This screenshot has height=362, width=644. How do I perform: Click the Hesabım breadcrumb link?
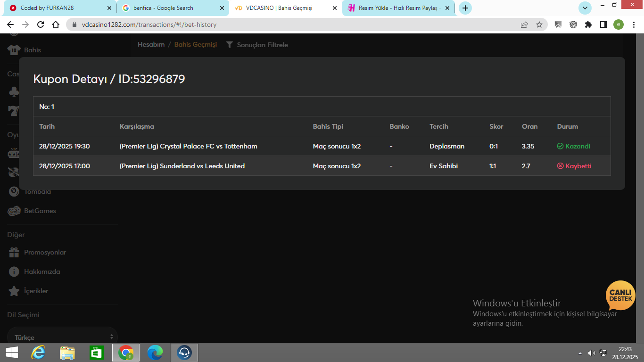pyautogui.click(x=151, y=44)
